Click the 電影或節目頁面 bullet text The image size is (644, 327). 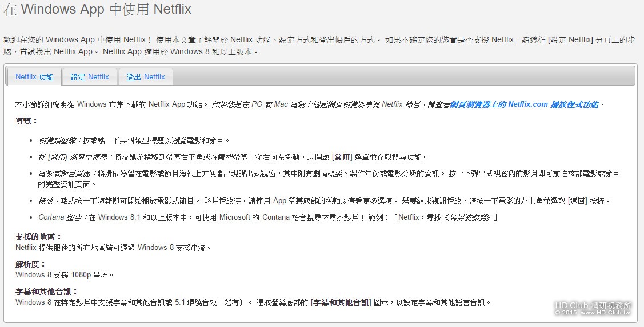tap(329, 179)
